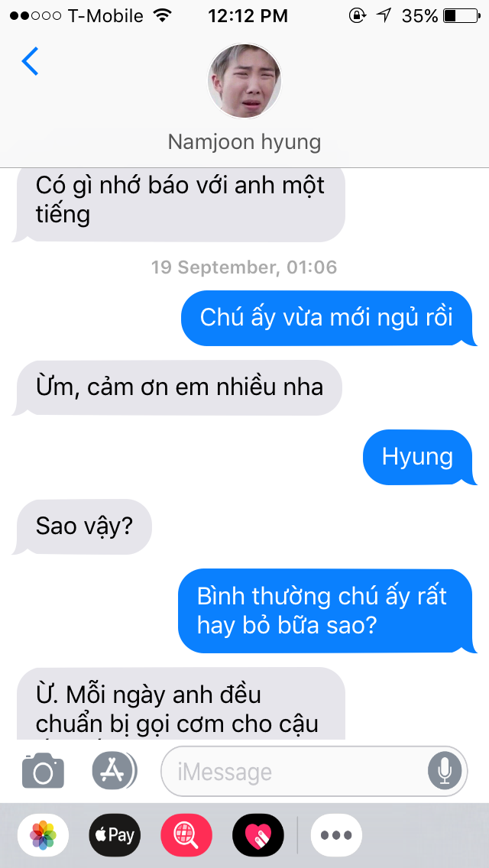Open the red globe search app
Screen dimensions: 489x868
coord(186,835)
